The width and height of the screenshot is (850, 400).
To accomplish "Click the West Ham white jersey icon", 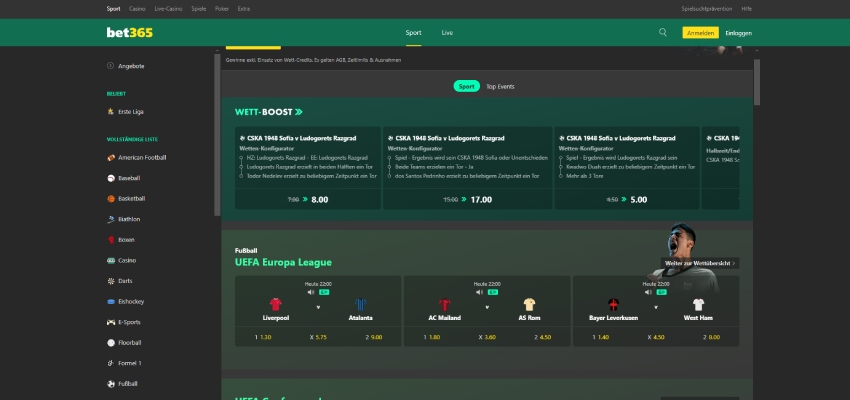I will 698,304.
